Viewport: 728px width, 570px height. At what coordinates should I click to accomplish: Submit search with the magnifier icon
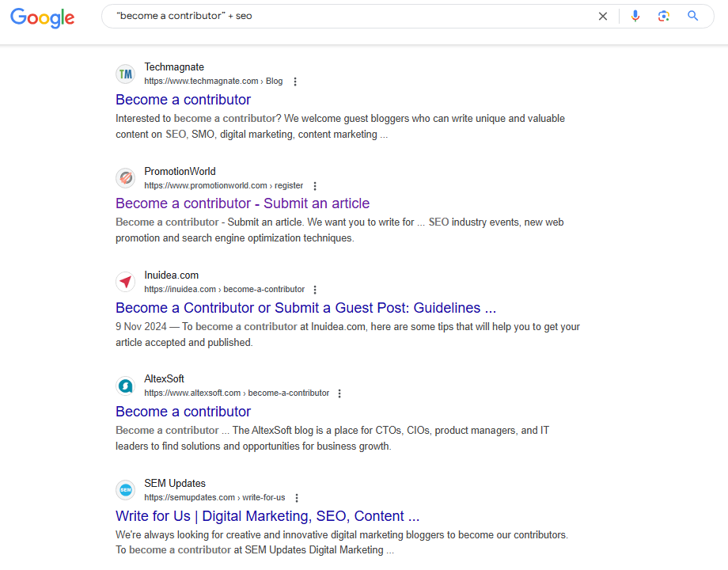(692, 16)
